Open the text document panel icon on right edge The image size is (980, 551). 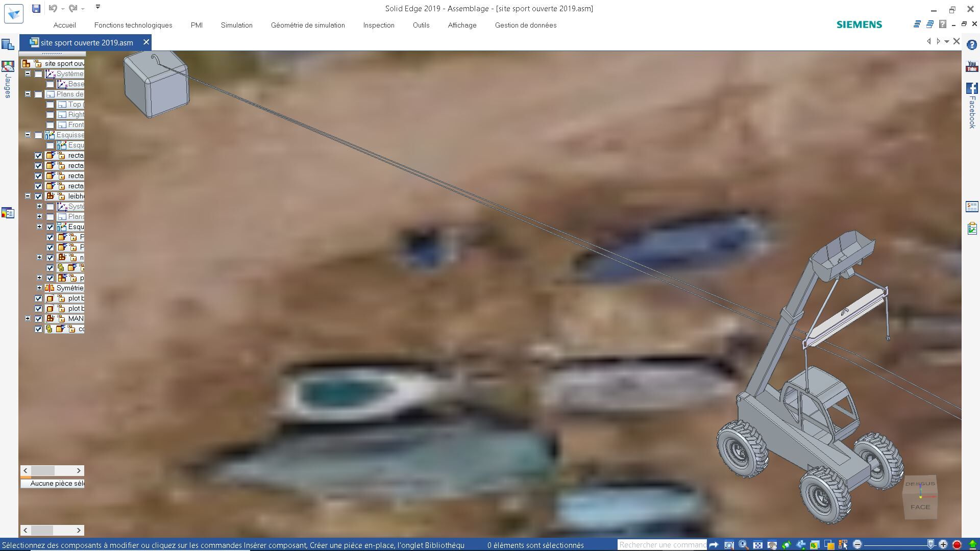pos(972,207)
